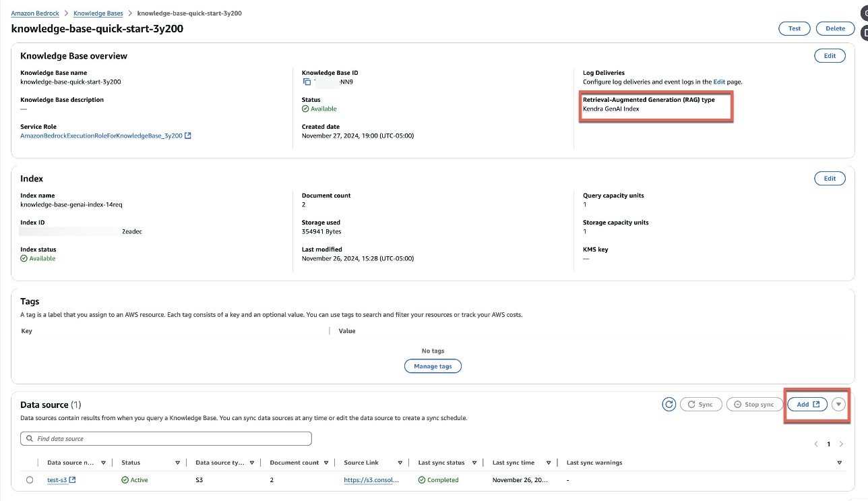This screenshot has width=868, height=501.
Task: Open the test-s3 data source link
Action: 61,480
